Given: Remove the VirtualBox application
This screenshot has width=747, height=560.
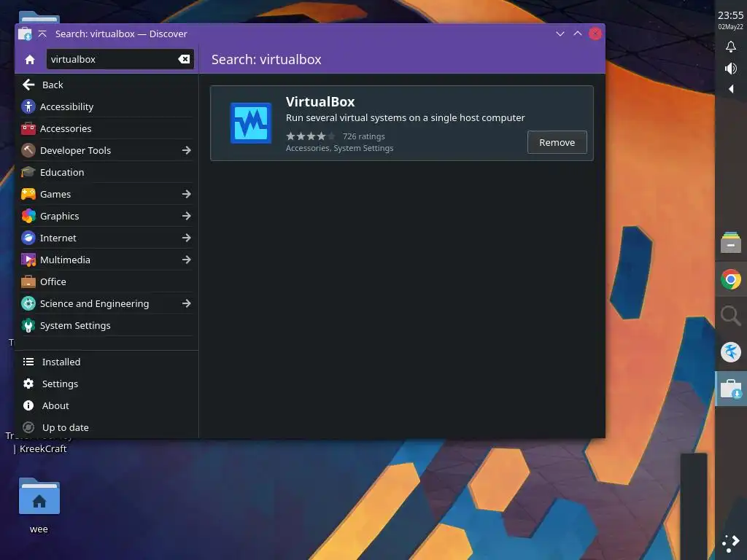Looking at the screenshot, I should click(x=557, y=142).
